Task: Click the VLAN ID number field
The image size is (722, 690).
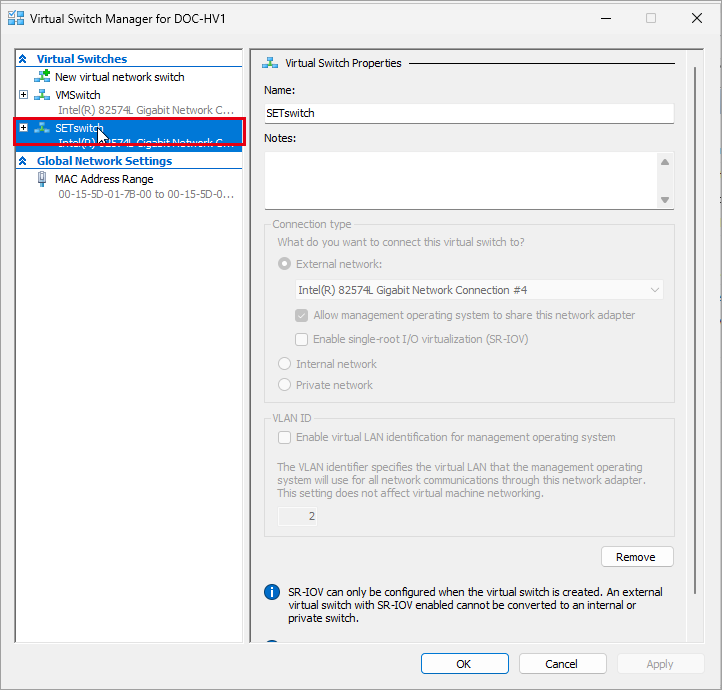Action: 297,516
